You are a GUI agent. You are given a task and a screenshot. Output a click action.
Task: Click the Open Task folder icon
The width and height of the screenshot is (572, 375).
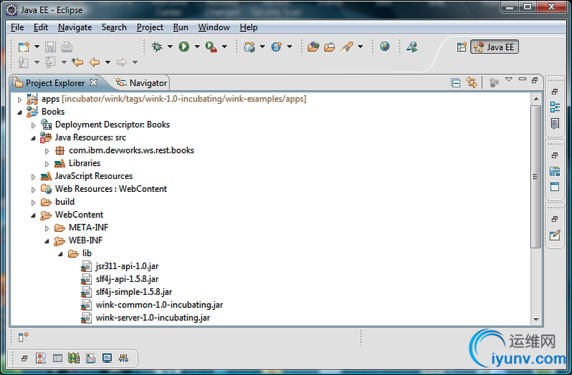[329, 47]
